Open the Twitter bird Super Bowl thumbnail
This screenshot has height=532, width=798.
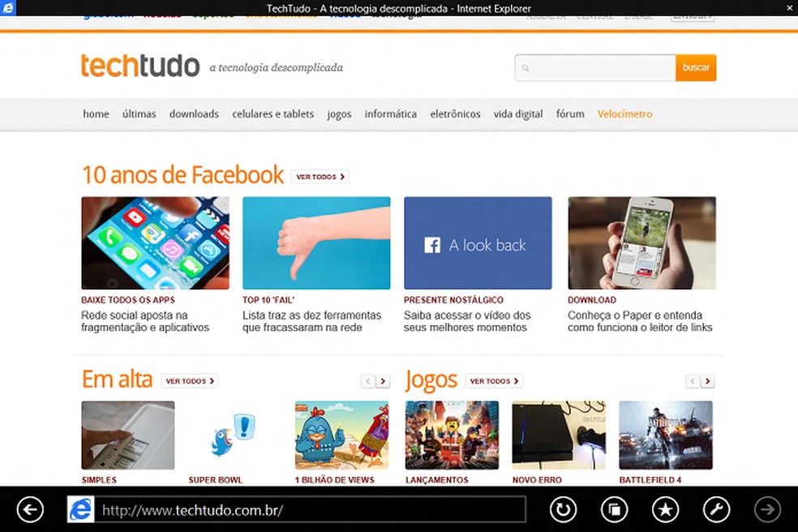(234, 435)
